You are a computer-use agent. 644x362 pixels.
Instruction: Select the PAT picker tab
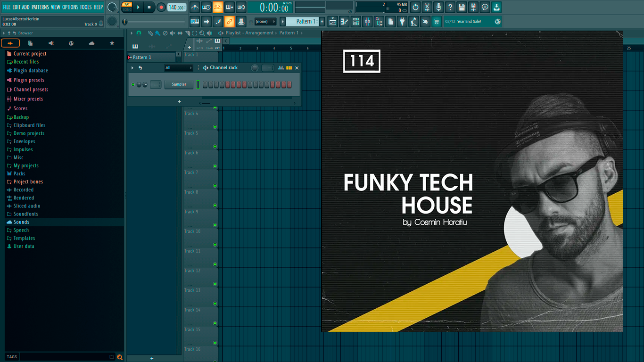pos(217,43)
